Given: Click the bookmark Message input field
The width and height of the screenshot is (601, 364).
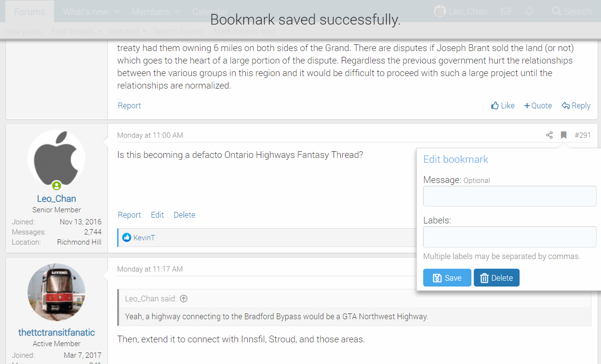Looking at the screenshot, I should 509,196.
